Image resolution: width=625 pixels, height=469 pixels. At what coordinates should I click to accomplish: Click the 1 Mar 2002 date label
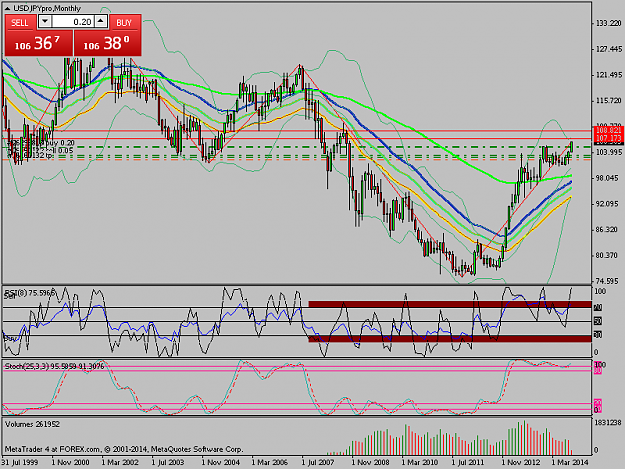(x=120, y=462)
